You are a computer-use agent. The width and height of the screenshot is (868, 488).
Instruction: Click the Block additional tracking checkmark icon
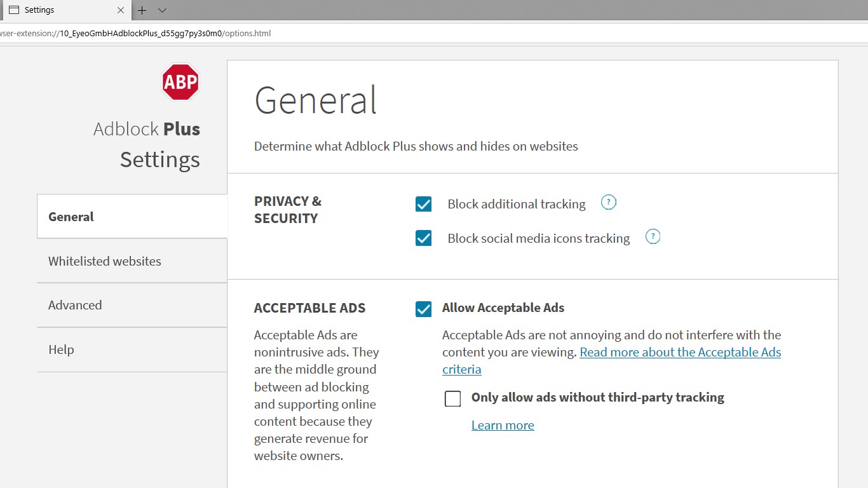point(423,204)
